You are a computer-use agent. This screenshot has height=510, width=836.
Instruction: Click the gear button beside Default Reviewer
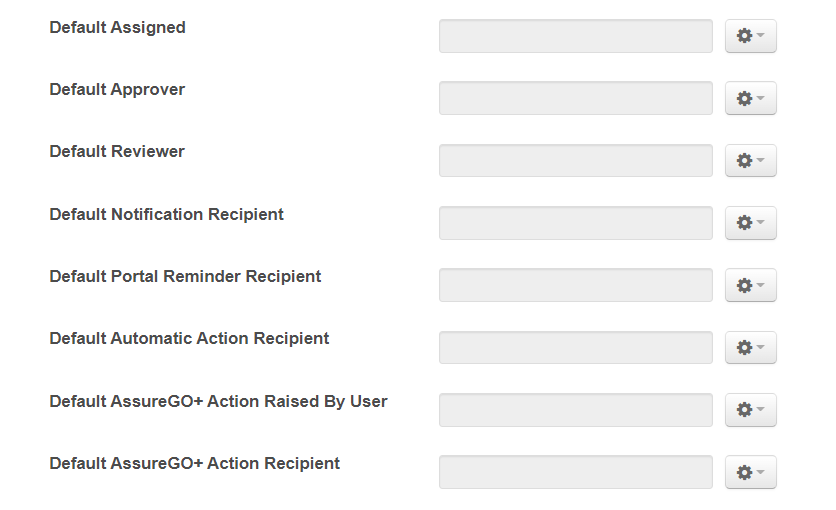tap(750, 160)
